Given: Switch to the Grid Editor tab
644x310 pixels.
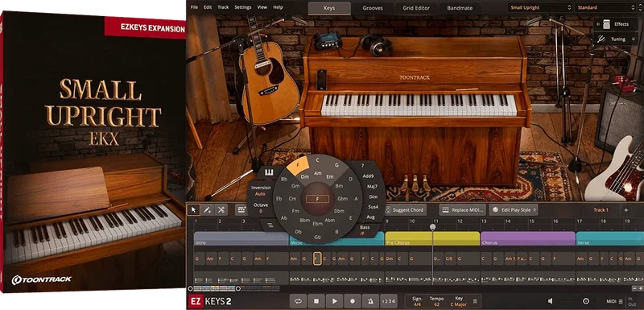Looking at the screenshot, I should (x=416, y=8).
